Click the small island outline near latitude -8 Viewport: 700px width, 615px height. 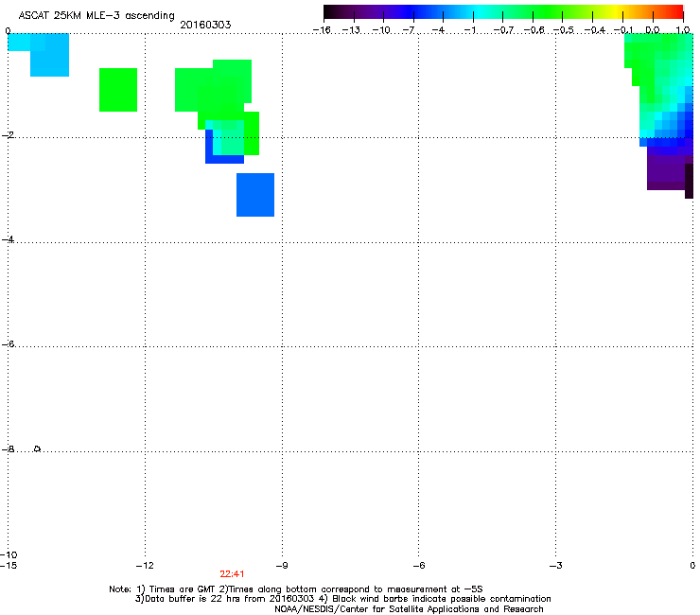point(37,448)
